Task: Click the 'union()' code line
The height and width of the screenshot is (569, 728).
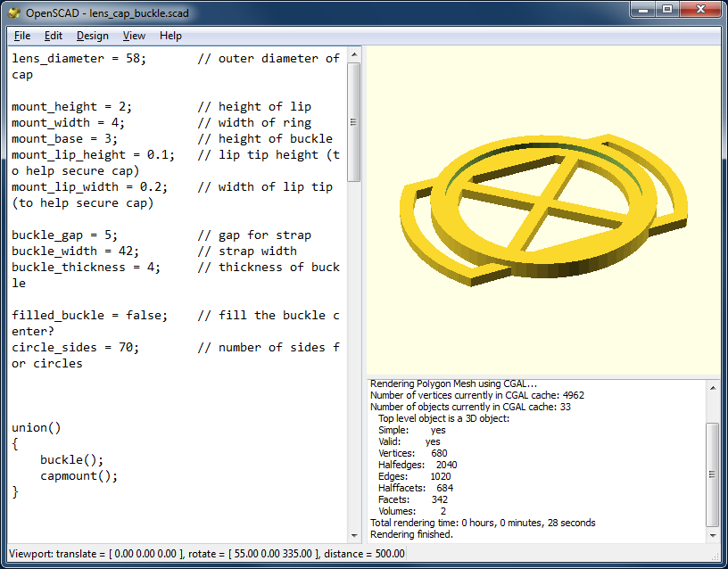Action: click(x=37, y=428)
